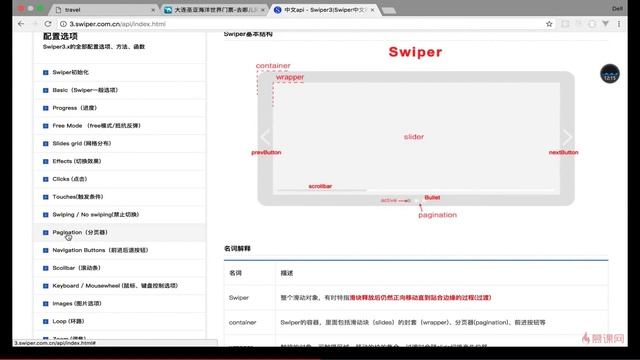Open the Loop (环路) entry
The width and height of the screenshot is (640, 360).
[68, 321]
